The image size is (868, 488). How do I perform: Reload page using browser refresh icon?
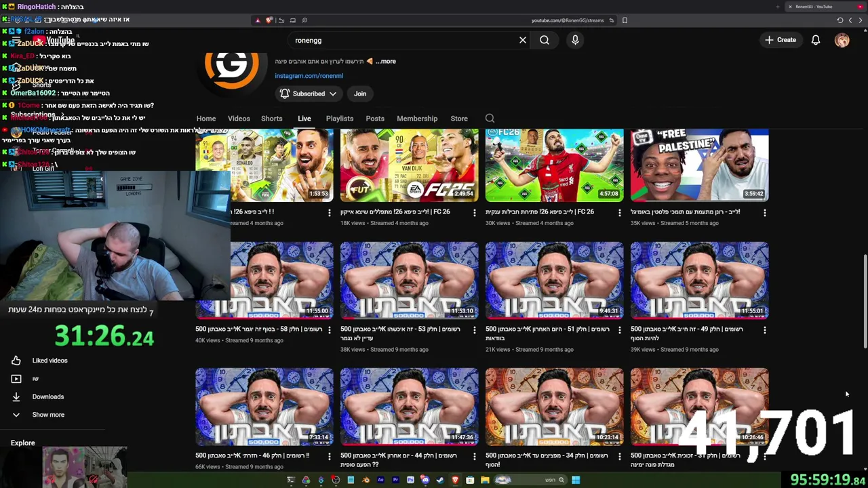(840, 20)
